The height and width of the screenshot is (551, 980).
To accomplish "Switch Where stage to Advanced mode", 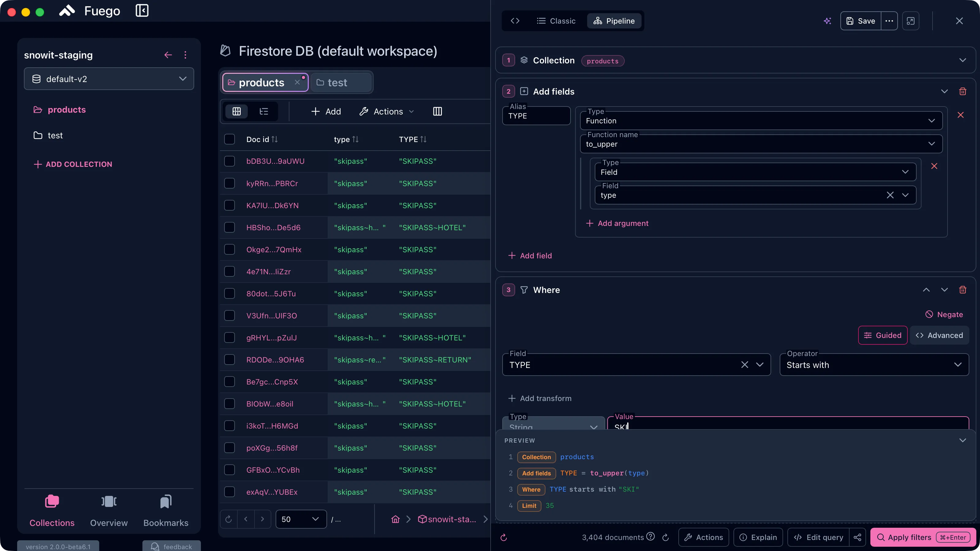I will click(939, 335).
